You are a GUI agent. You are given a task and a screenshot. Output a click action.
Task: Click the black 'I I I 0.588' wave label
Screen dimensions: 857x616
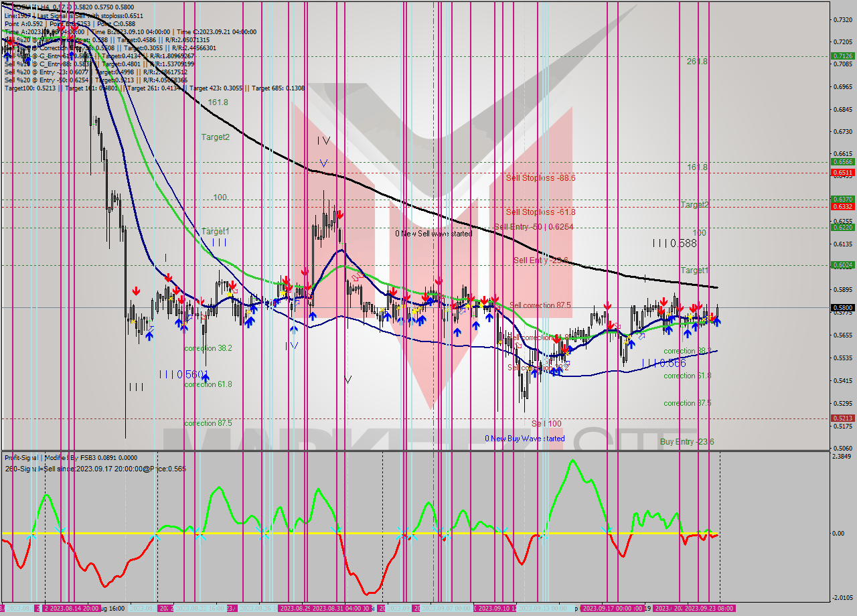(675, 244)
